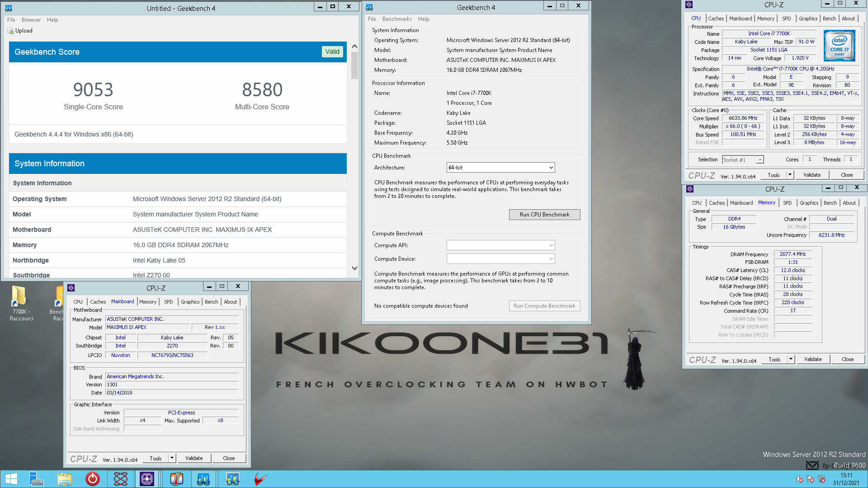Switch to CPU tab in CPU-Z Mainboard window
868x488 pixels.
pyautogui.click(x=78, y=302)
